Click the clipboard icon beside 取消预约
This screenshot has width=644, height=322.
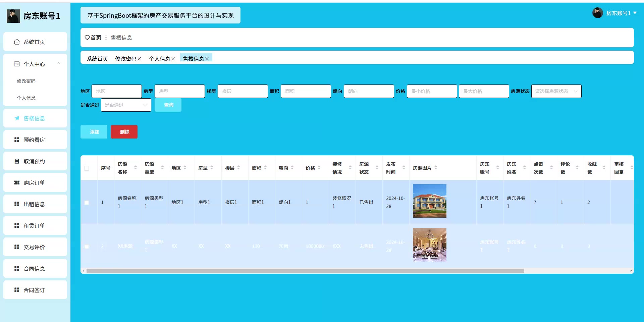pyautogui.click(x=17, y=161)
